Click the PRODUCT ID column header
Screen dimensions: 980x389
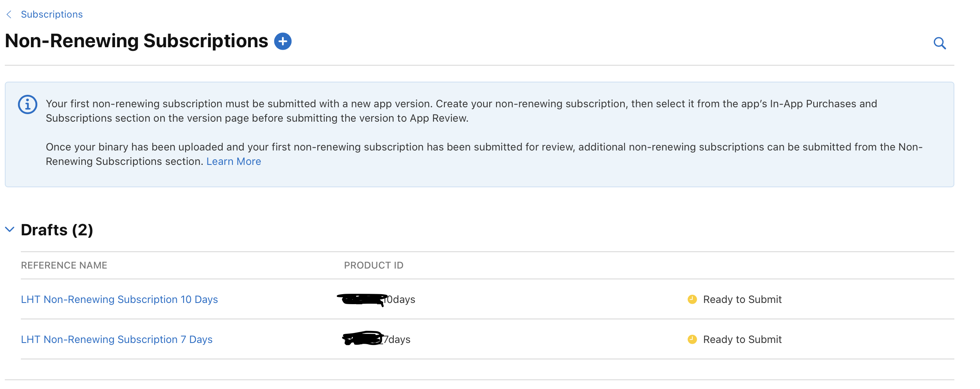tap(373, 265)
